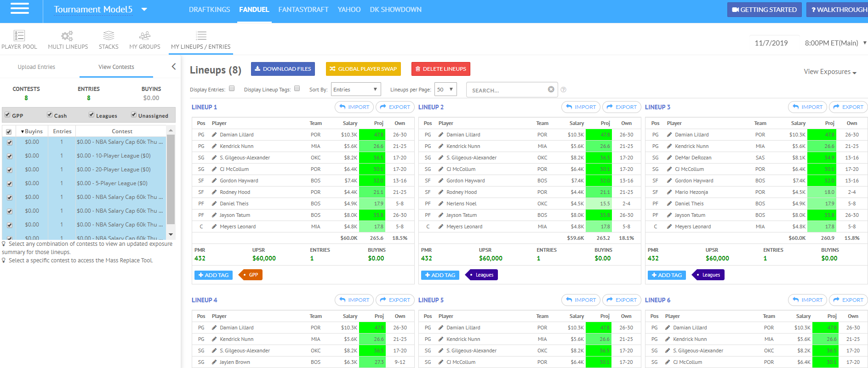Uncheck the Leagues contest filter
Viewport: 868px width, 368px height.
[91, 114]
